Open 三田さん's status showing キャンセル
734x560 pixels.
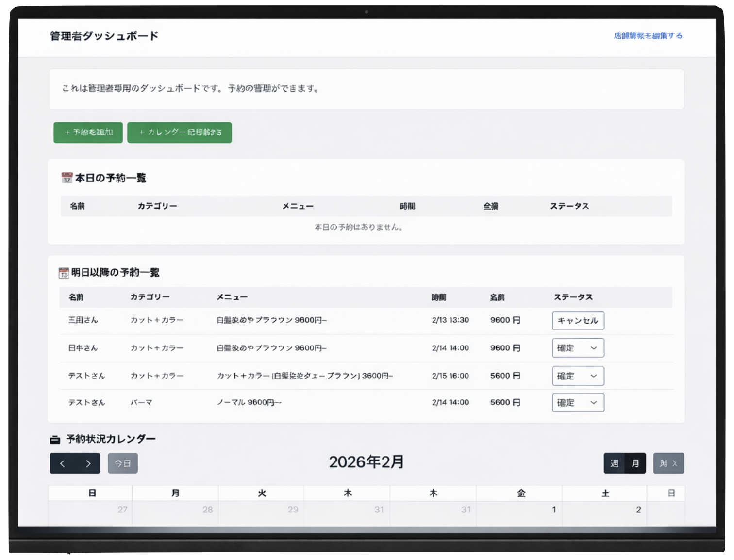tap(578, 320)
